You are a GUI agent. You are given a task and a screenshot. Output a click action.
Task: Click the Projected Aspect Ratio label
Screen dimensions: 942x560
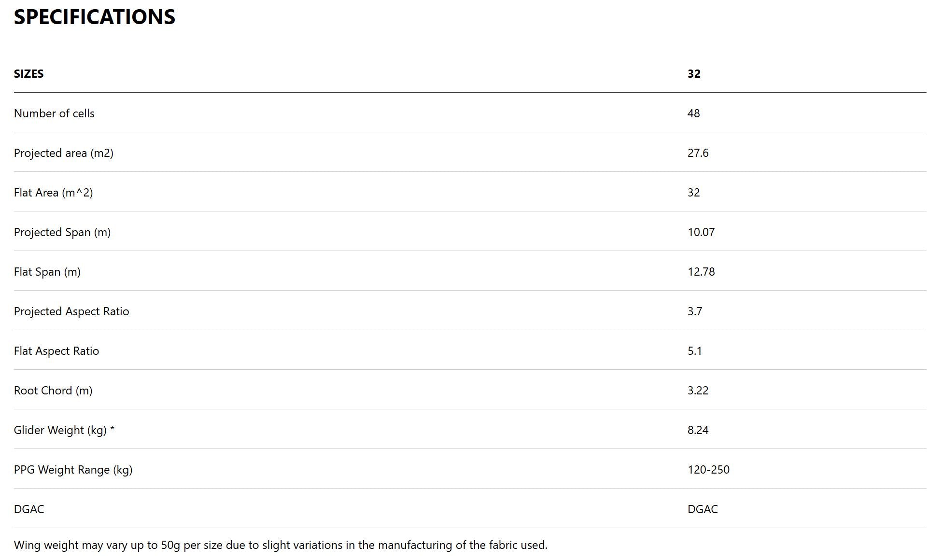(71, 311)
